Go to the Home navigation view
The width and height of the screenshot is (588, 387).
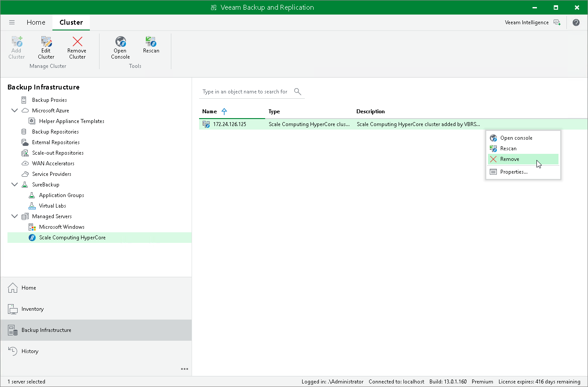click(x=96, y=288)
